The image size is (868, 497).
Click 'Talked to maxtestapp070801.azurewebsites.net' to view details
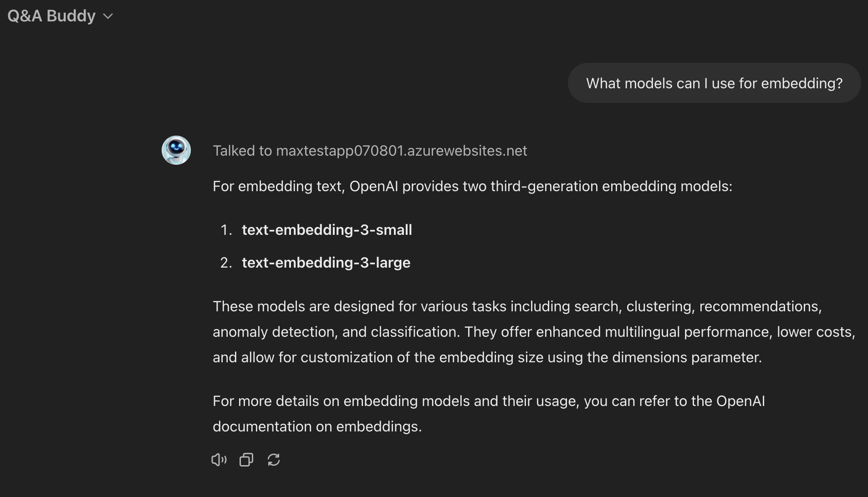pyautogui.click(x=370, y=150)
